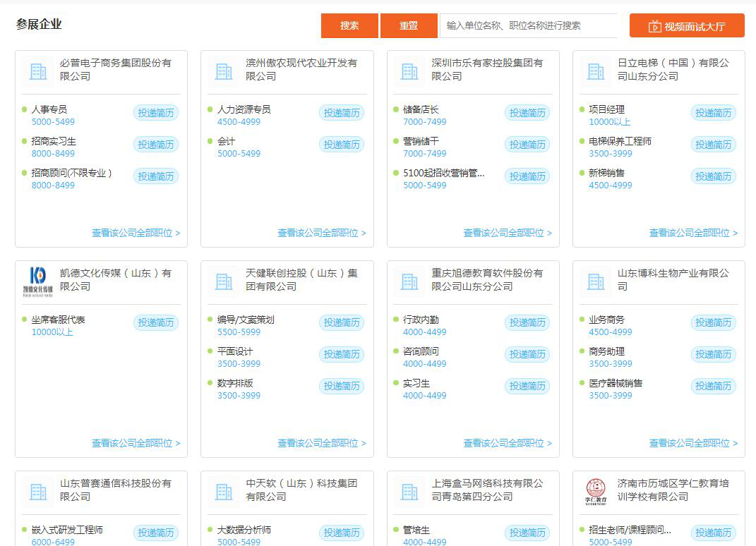The height and width of the screenshot is (546, 756).
Task: Submit resume for 会计 position
Action: pos(342,145)
